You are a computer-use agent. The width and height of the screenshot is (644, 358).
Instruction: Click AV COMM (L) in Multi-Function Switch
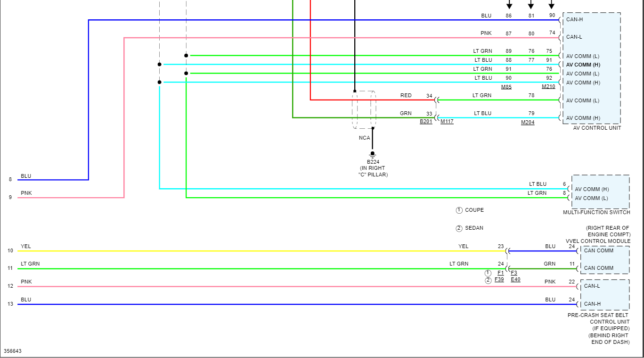[x=592, y=199]
